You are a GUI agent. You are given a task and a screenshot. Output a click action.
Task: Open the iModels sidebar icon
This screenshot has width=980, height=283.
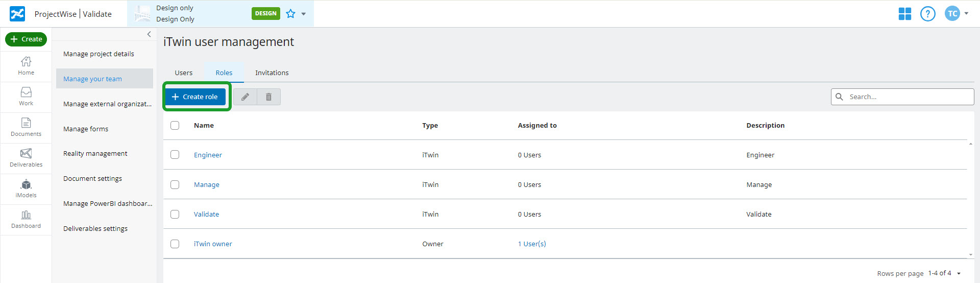[26, 188]
